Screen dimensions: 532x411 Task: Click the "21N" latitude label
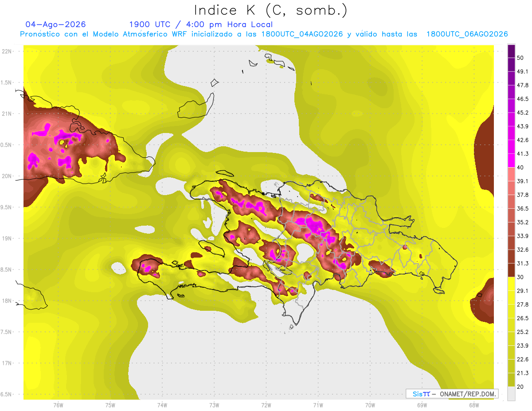pos(7,114)
